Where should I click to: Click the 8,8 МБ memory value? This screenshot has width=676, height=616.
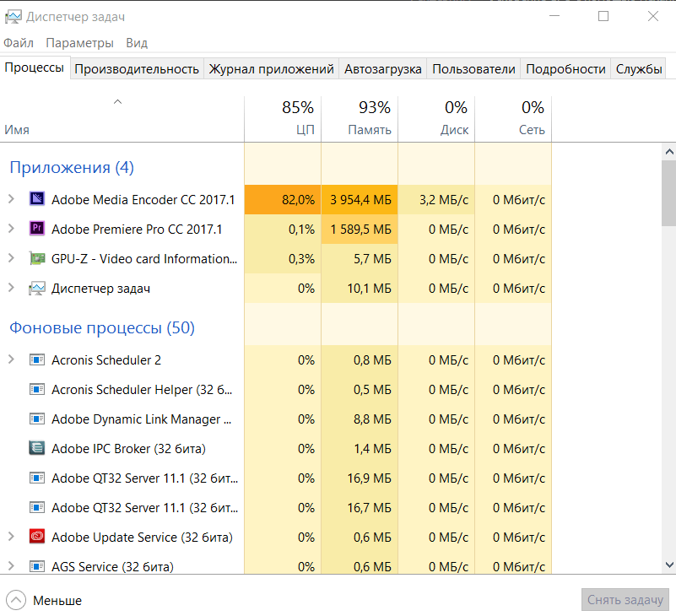click(x=372, y=419)
